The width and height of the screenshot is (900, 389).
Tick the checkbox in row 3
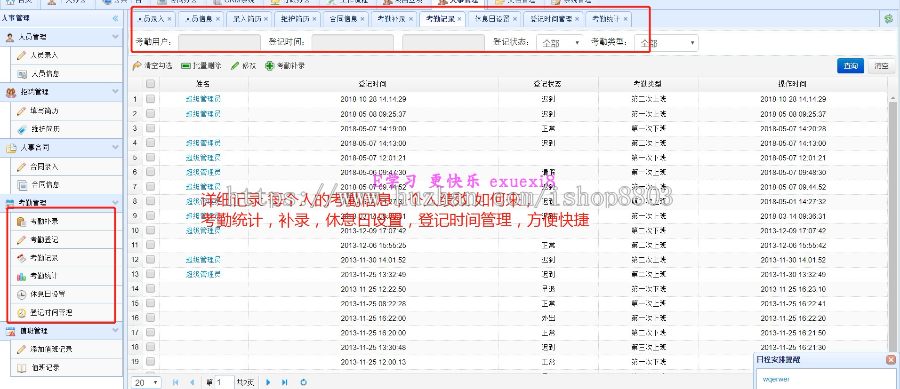[150, 129]
